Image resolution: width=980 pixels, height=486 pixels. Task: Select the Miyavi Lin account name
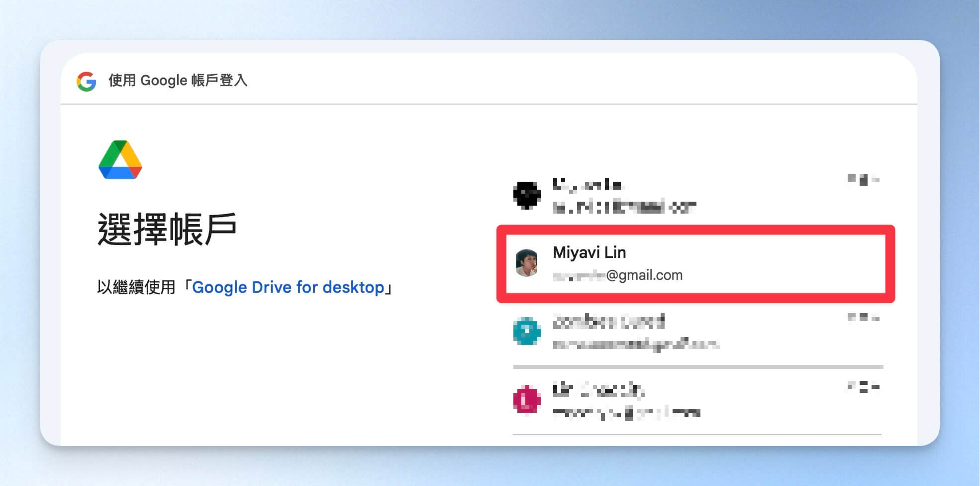589,252
